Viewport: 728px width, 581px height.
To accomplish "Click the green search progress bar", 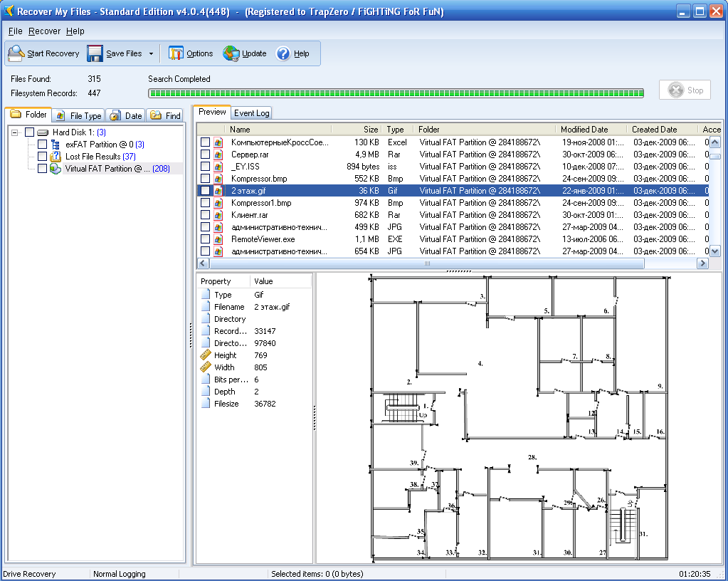I will pos(396,93).
